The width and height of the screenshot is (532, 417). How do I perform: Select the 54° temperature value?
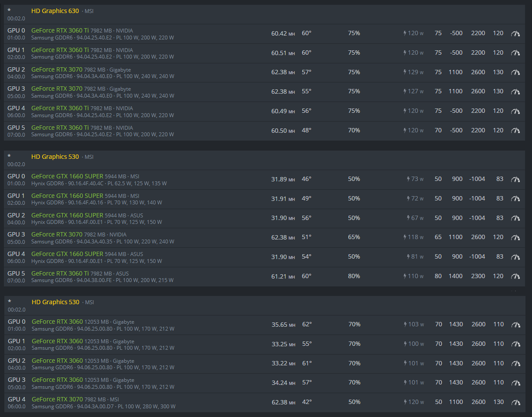[x=307, y=256]
